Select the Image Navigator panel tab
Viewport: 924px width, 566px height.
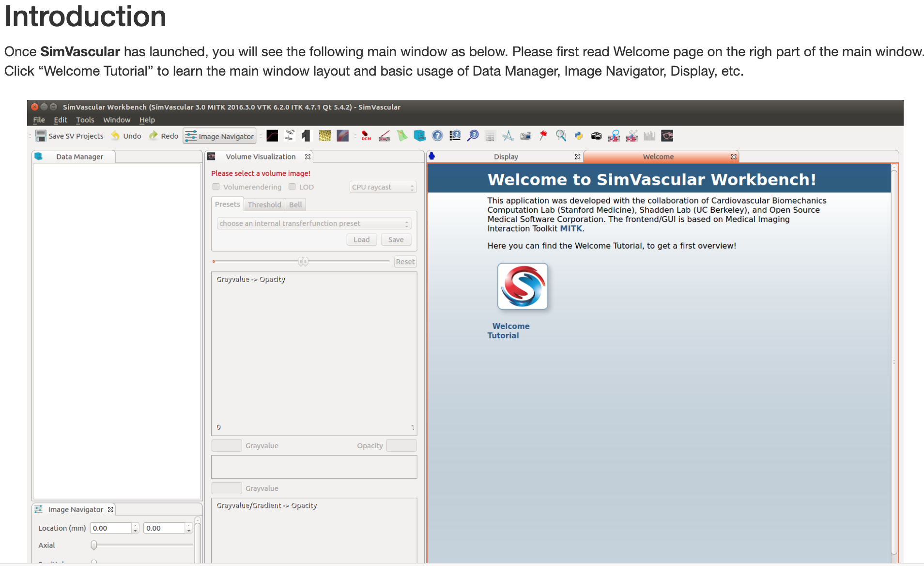[x=74, y=509]
